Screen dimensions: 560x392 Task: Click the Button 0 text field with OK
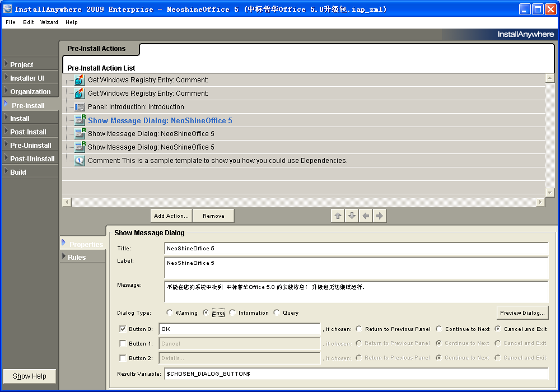click(239, 329)
